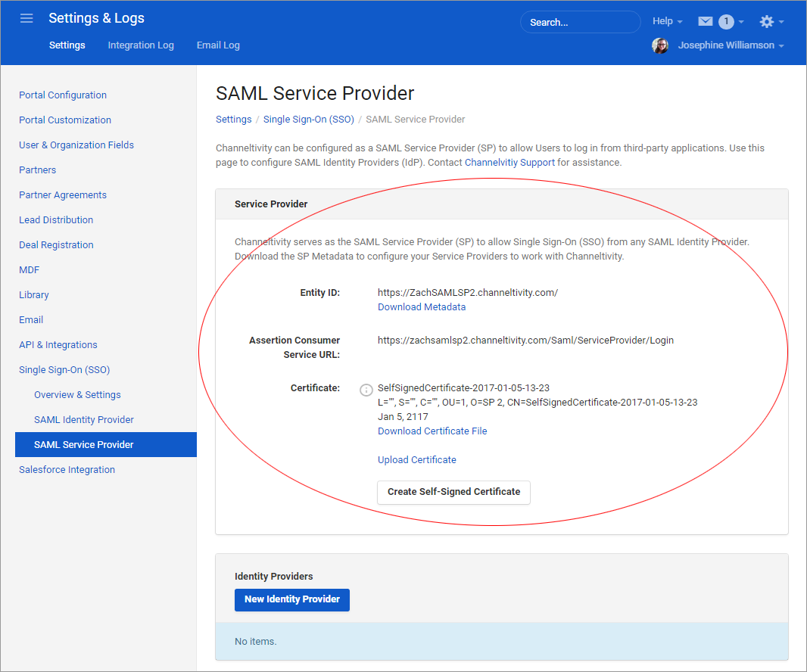Open the Channelvitiy Support link
The image size is (807, 672).
(x=509, y=163)
